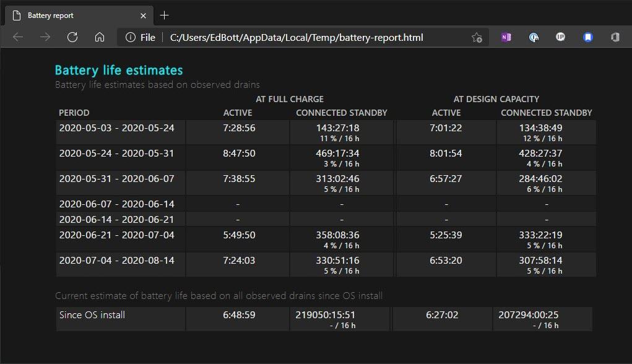Viewport: 632px width, 364px height.
Task: Click the Battery life estimates heading
Action: pos(119,71)
